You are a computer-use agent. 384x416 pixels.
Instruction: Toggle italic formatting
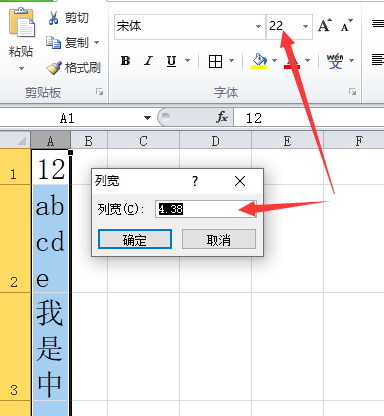(148, 61)
